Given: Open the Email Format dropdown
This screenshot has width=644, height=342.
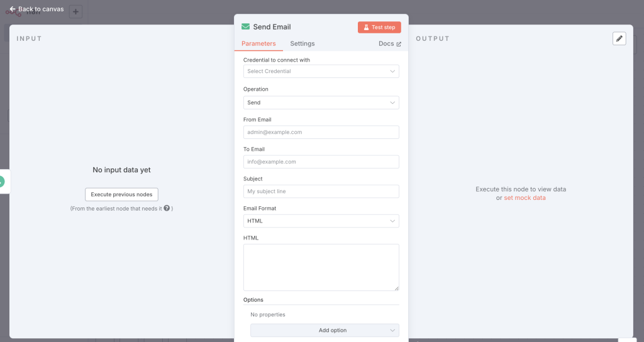Looking at the screenshot, I should pos(321,221).
